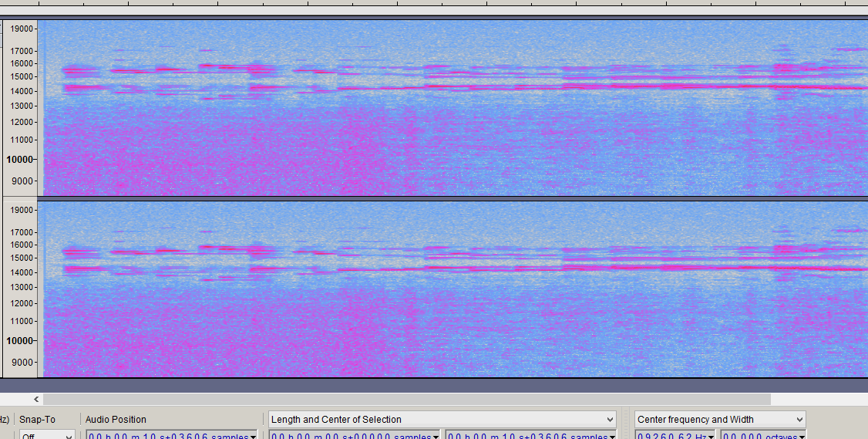Click the Audio Position time field
Screen dimensions: 868x439
click(x=166, y=437)
